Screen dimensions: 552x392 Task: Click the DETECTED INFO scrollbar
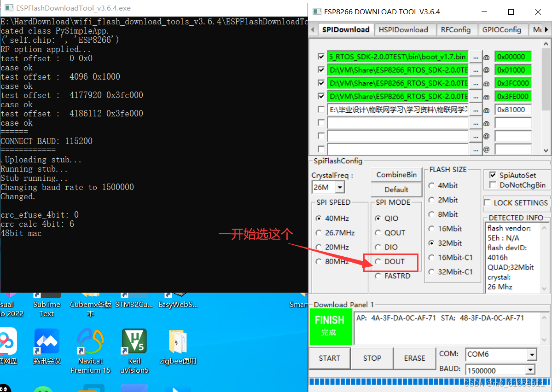pos(544,258)
